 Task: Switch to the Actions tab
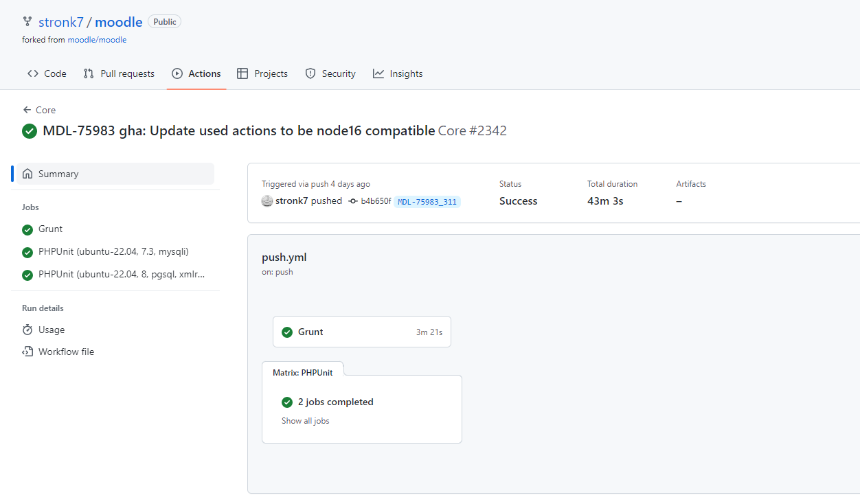[196, 73]
